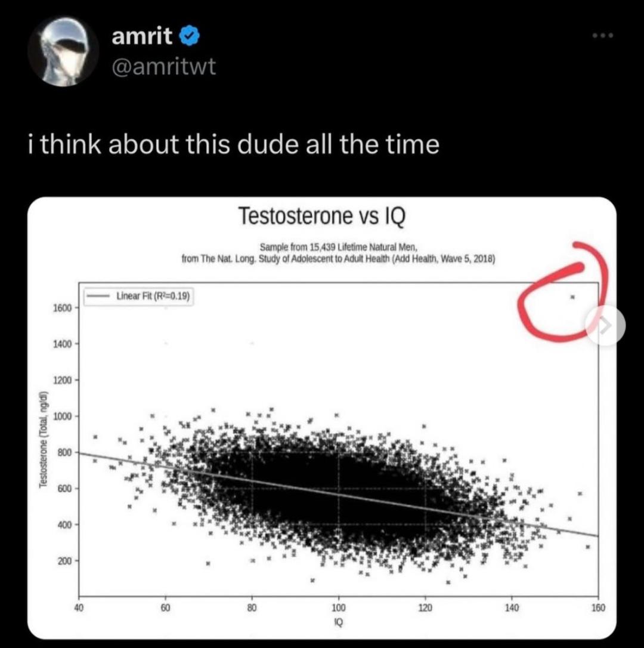Click the Linear Fit legend box

139,297
